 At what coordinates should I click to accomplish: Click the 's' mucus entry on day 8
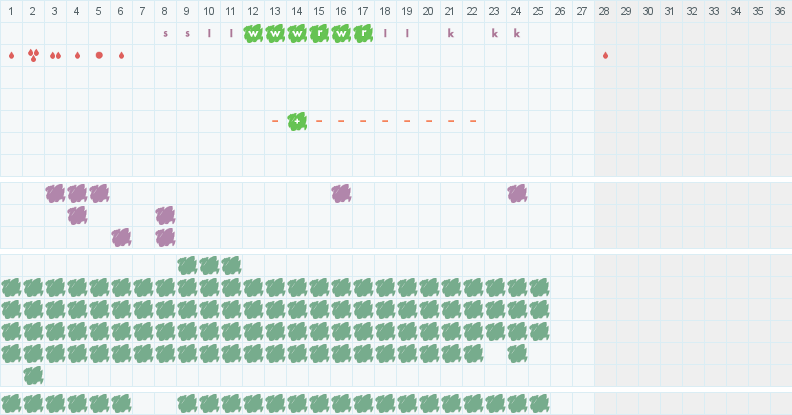(x=165, y=33)
